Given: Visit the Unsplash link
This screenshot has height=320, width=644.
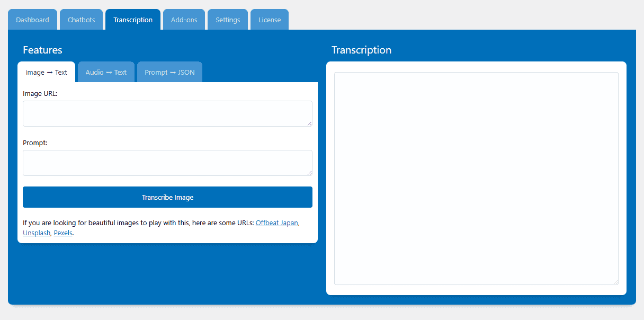Looking at the screenshot, I should coord(36,233).
